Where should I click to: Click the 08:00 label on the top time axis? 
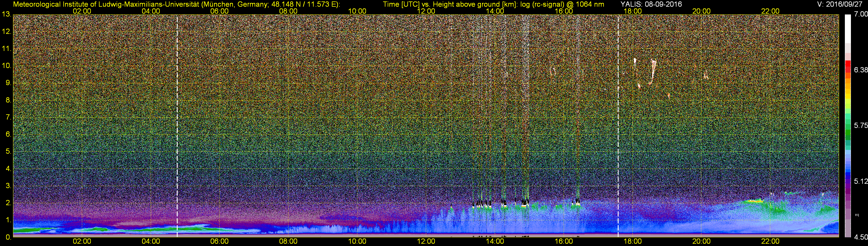click(288, 11)
